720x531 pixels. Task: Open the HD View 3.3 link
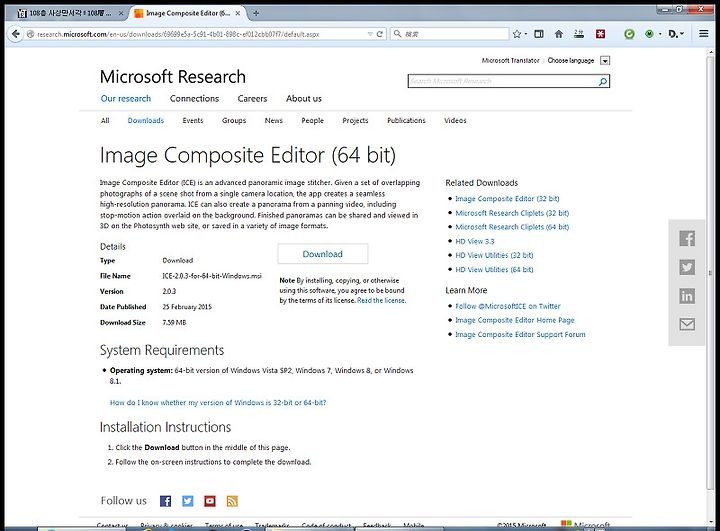pos(475,241)
